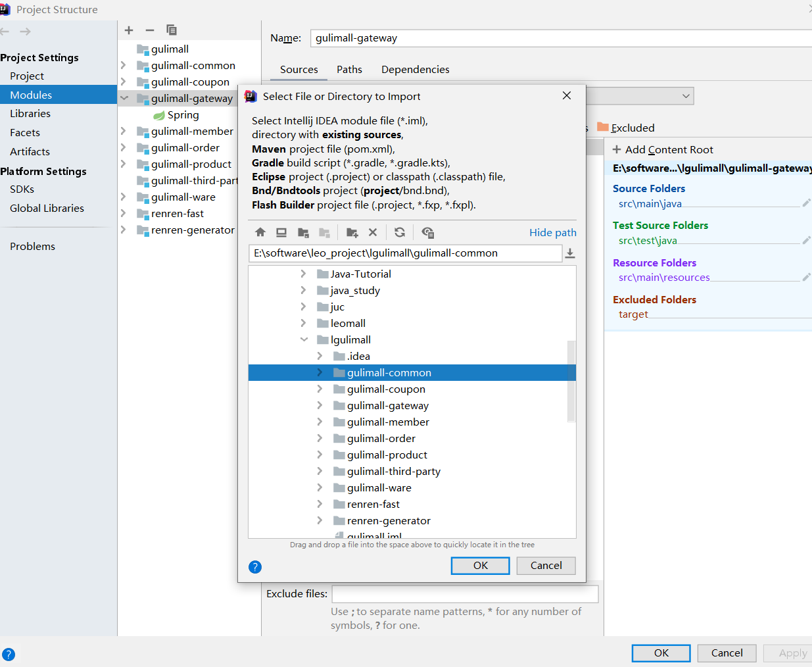This screenshot has width=812, height=667.
Task: Click the file chooser path field
Action: click(405, 253)
